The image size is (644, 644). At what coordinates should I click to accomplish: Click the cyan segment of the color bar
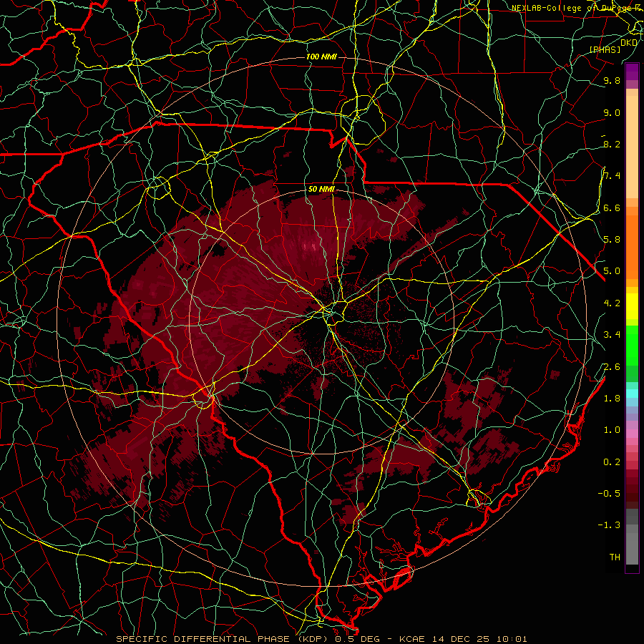tap(632, 393)
